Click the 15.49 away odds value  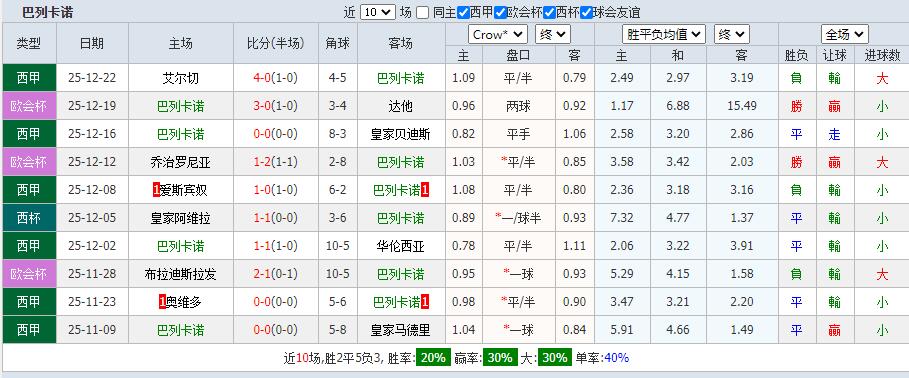741,106
